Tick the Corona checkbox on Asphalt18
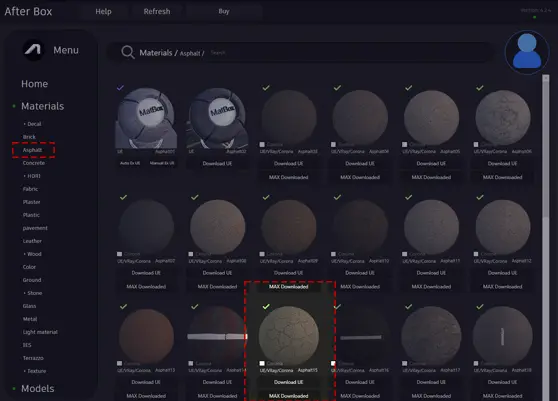The image size is (558, 401). (476, 363)
